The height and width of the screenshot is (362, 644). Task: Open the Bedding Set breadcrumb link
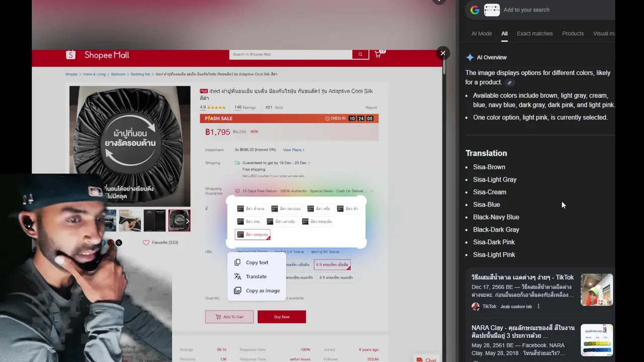140,74
